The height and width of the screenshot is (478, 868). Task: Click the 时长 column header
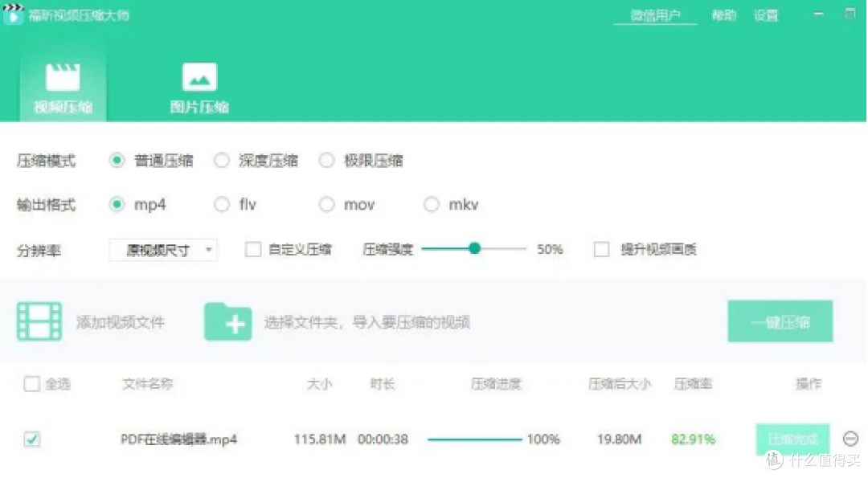click(383, 384)
